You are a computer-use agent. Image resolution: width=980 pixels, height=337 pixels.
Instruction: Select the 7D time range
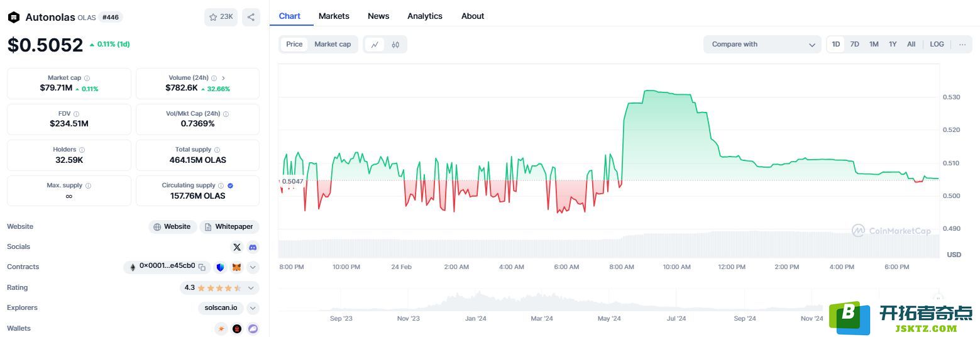[x=854, y=44]
